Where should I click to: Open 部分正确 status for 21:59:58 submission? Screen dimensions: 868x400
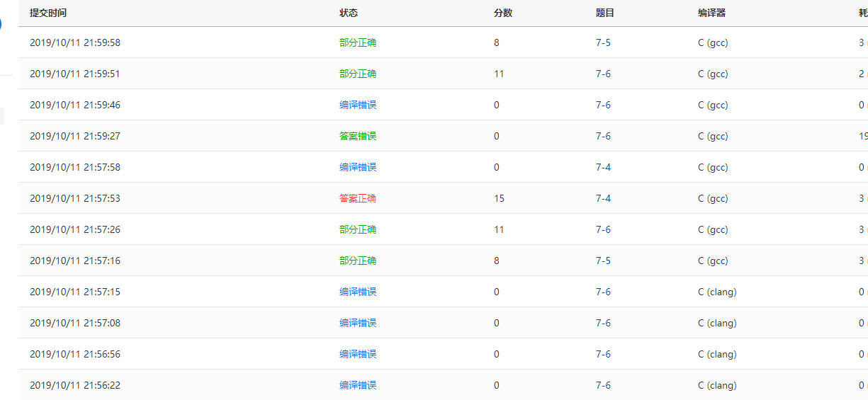click(x=358, y=42)
